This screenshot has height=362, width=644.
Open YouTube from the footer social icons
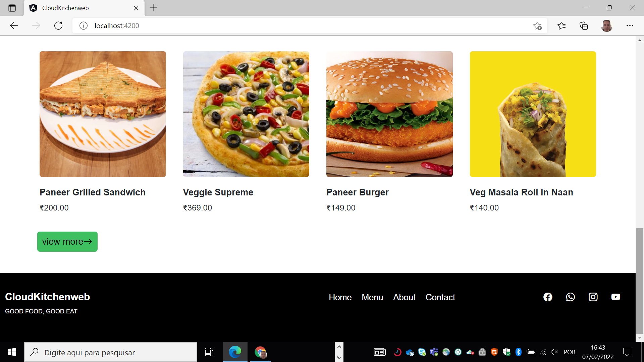point(616,297)
